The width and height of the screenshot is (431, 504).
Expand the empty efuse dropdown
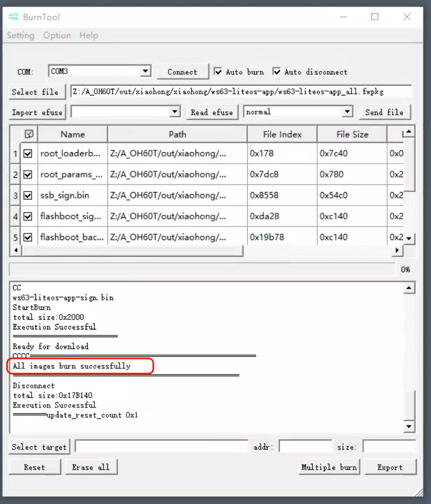(175, 112)
